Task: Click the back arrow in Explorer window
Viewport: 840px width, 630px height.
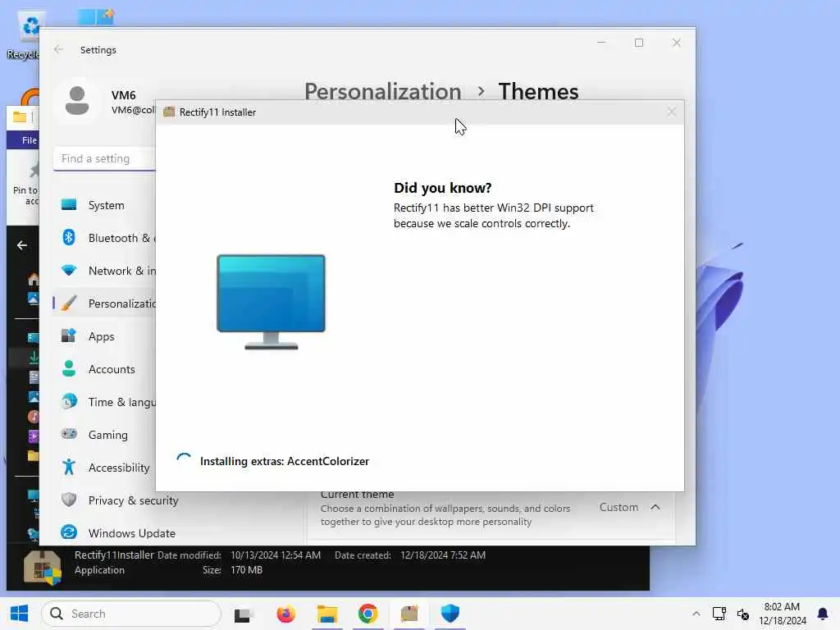Action: 22,245
